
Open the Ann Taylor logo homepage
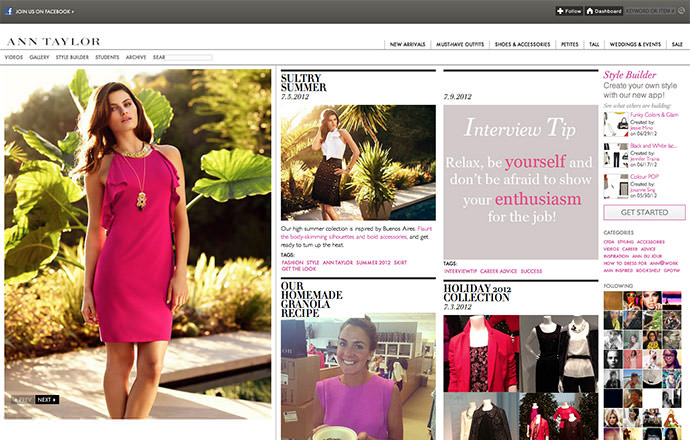[x=53, y=42]
